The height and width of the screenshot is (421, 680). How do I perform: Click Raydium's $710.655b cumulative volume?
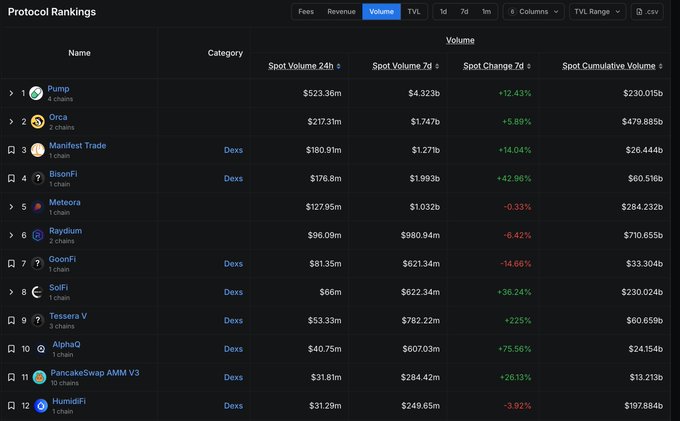coord(643,235)
